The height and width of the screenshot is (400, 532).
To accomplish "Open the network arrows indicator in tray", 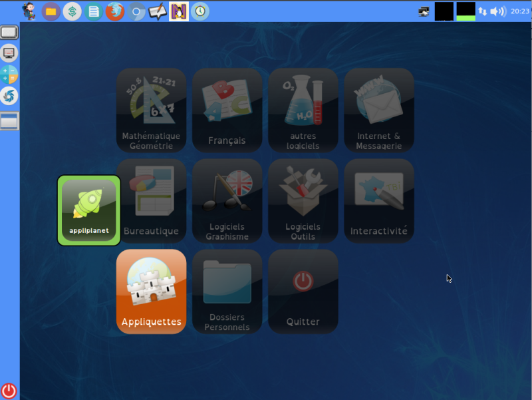I will (x=483, y=11).
